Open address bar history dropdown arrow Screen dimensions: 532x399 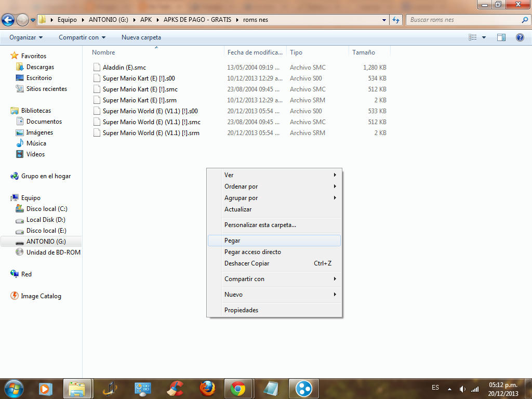(384, 20)
